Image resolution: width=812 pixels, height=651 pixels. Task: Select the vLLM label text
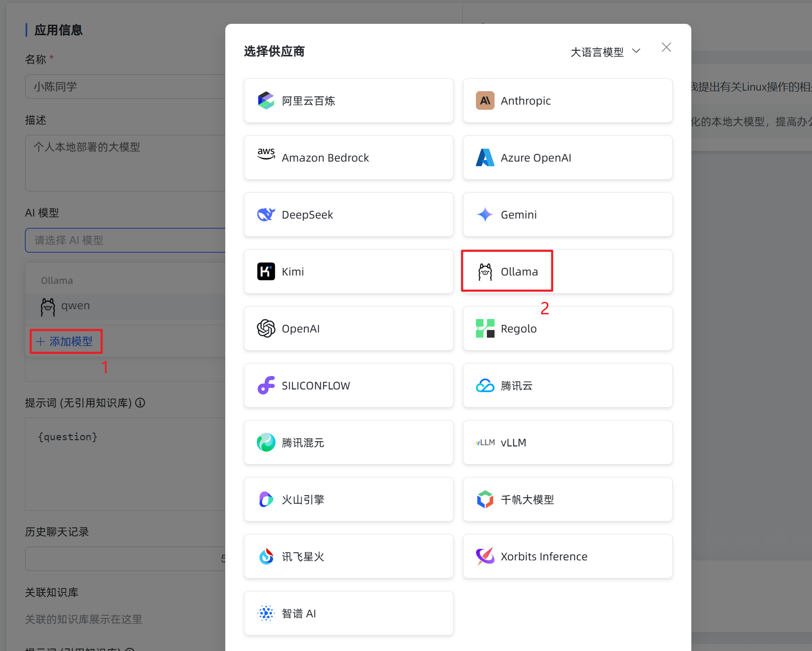coord(513,442)
